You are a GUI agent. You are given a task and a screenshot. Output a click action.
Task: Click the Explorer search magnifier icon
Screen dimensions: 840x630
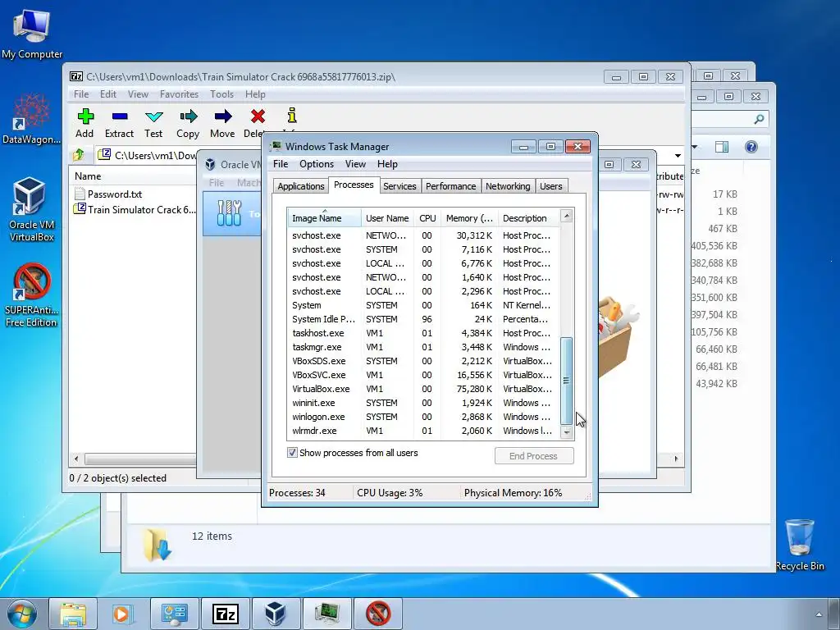759,119
